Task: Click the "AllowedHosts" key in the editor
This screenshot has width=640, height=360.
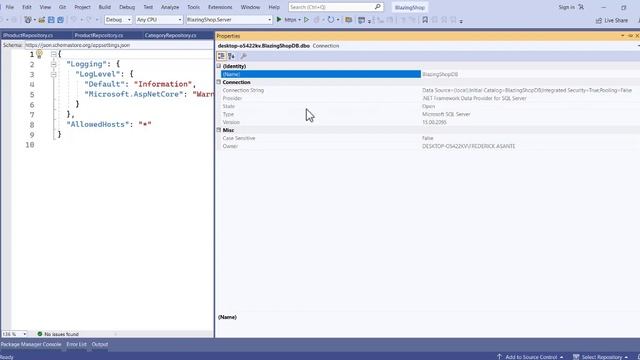Action: 98,124
